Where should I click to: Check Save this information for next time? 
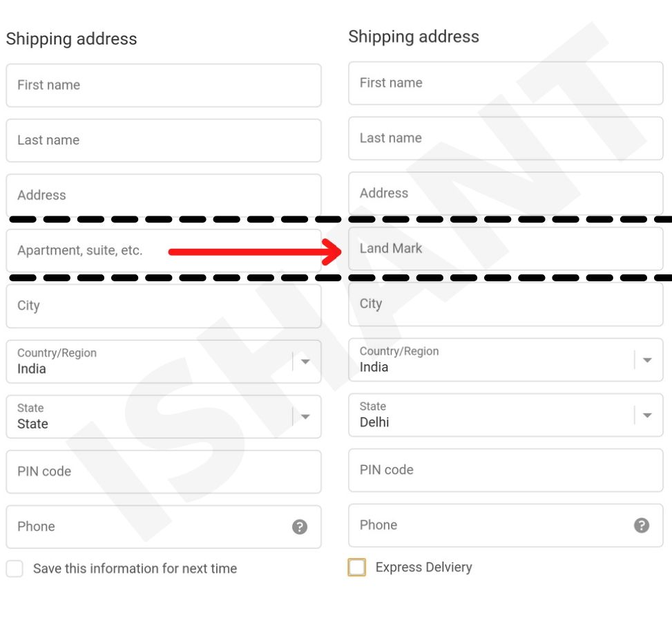tap(15, 569)
